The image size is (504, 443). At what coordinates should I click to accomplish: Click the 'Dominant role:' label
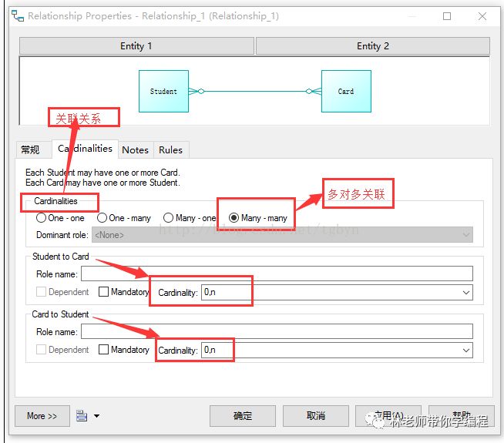click(62, 235)
